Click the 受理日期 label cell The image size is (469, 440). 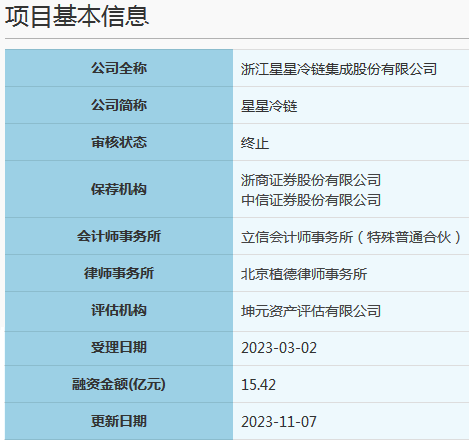(119, 347)
